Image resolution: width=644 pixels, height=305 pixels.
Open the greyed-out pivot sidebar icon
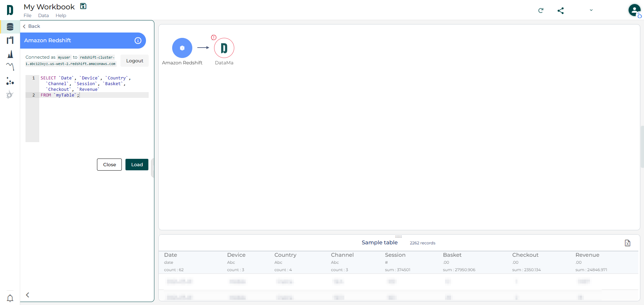coord(10,95)
